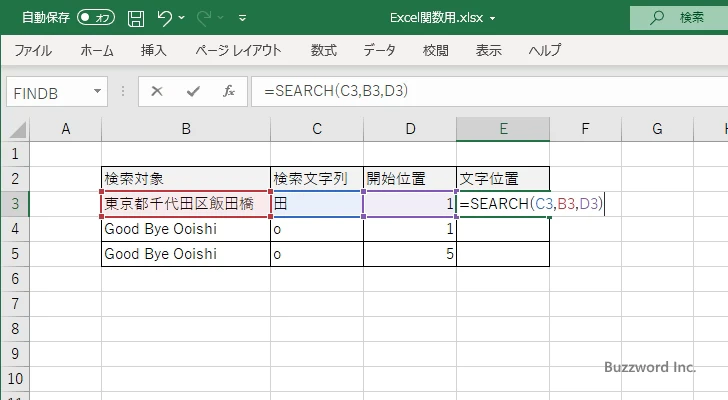The image size is (728, 400).
Task: Select column E header
Action: point(503,129)
